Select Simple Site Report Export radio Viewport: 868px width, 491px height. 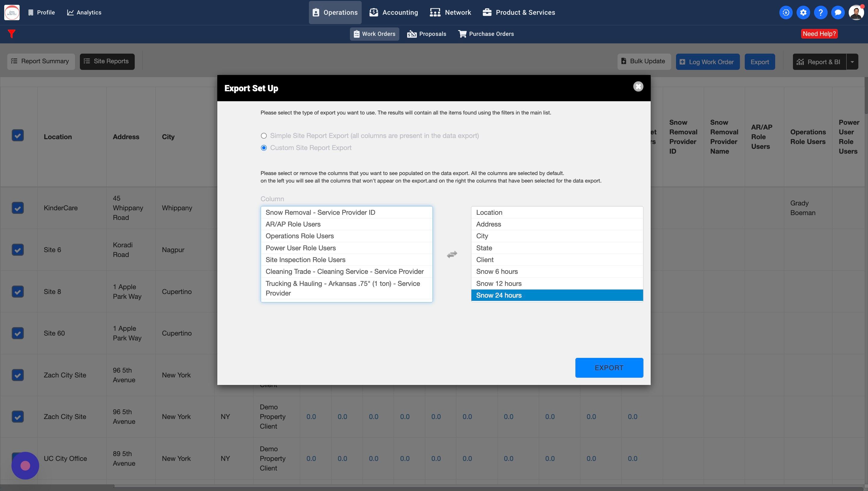pos(264,136)
